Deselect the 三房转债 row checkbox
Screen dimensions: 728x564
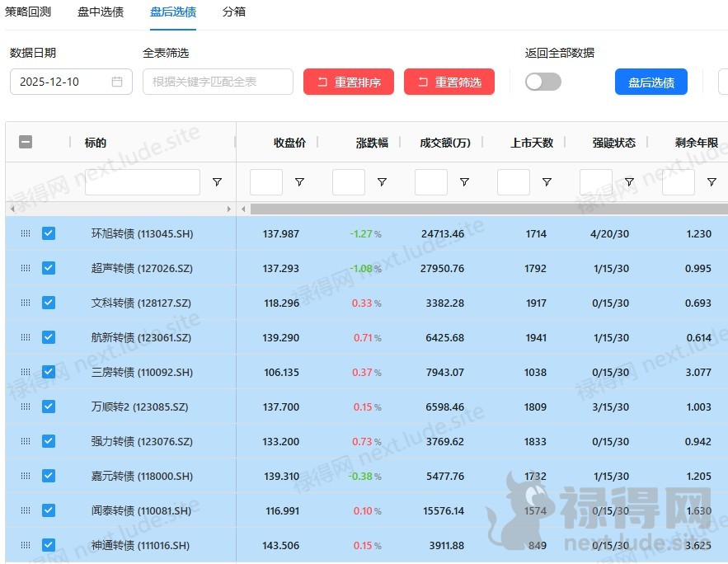49,372
